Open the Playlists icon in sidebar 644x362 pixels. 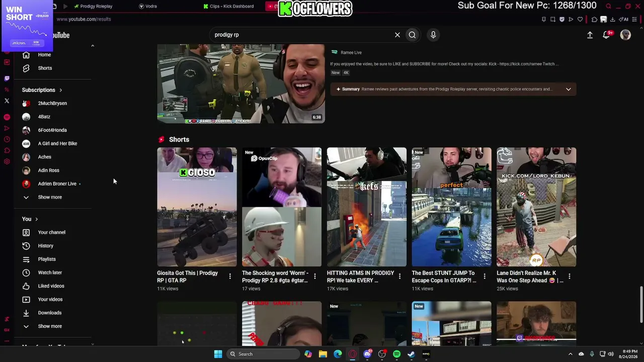pyautogui.click(x=26, y=259)
